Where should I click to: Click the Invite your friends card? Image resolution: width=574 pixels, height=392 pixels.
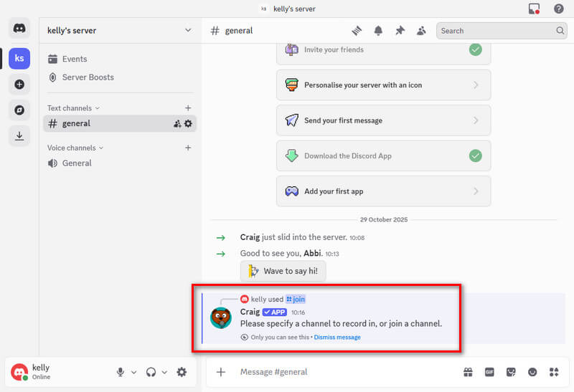[384, 53]
